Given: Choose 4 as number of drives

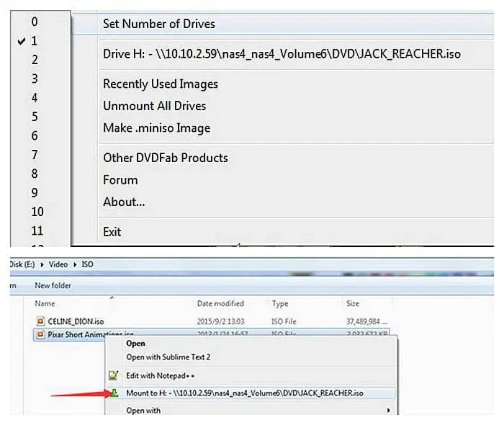Looking at the screenshot, I should (x=35, y=97).
